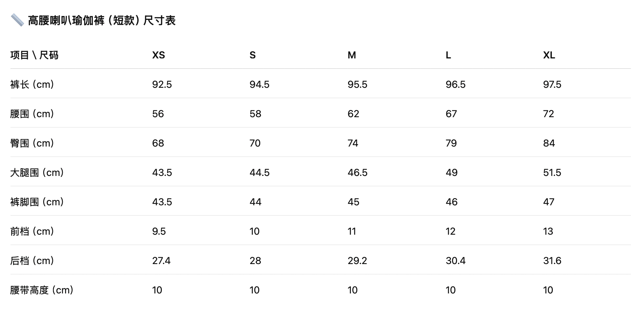Select the XS column header
Image resolution: width=644 pixels, height=314 pixels.
[159, 55]
